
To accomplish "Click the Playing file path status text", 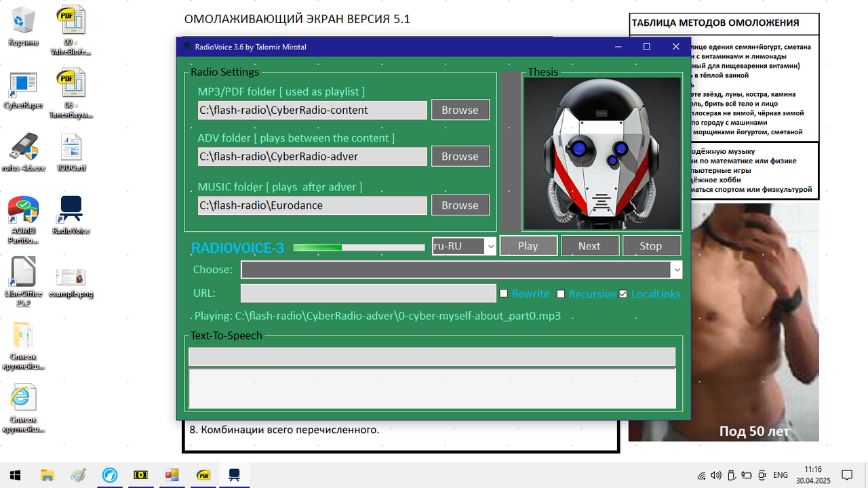I will 377,316.
